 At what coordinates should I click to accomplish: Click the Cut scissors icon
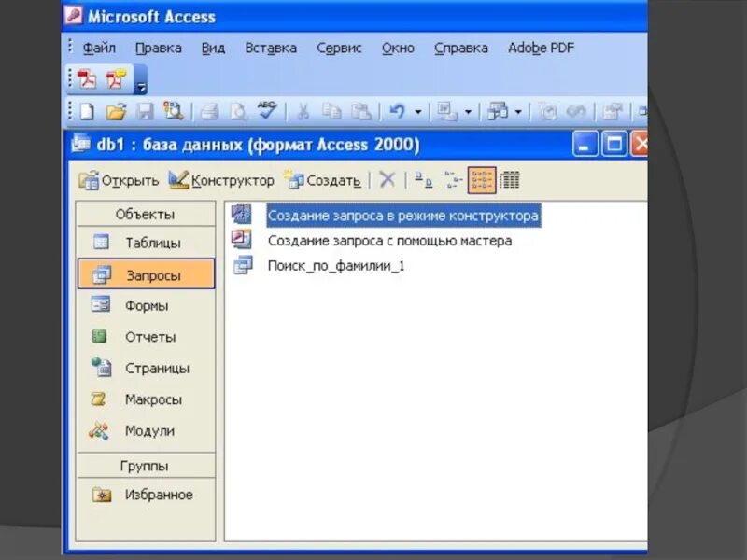[303, 112]
